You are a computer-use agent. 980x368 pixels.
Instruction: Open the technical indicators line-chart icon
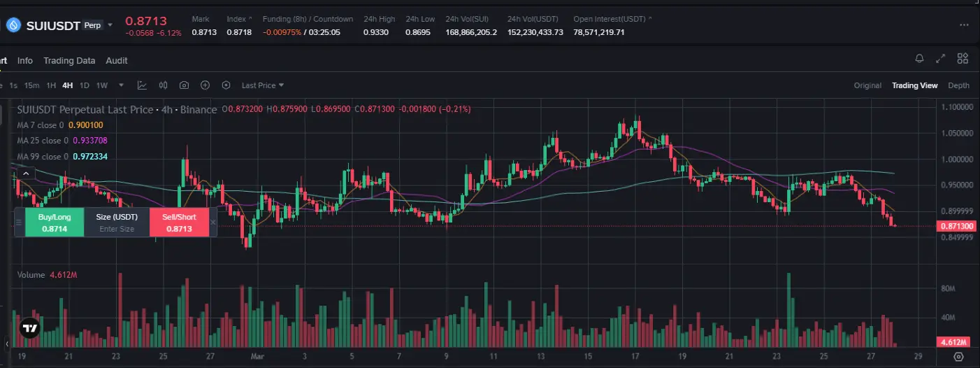tap(142, 85)
